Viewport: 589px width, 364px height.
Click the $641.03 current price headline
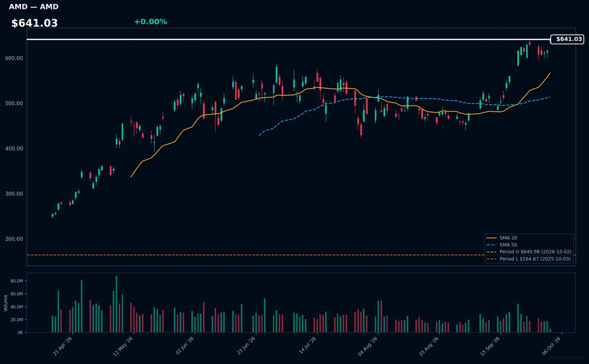[x=34, y=23]
